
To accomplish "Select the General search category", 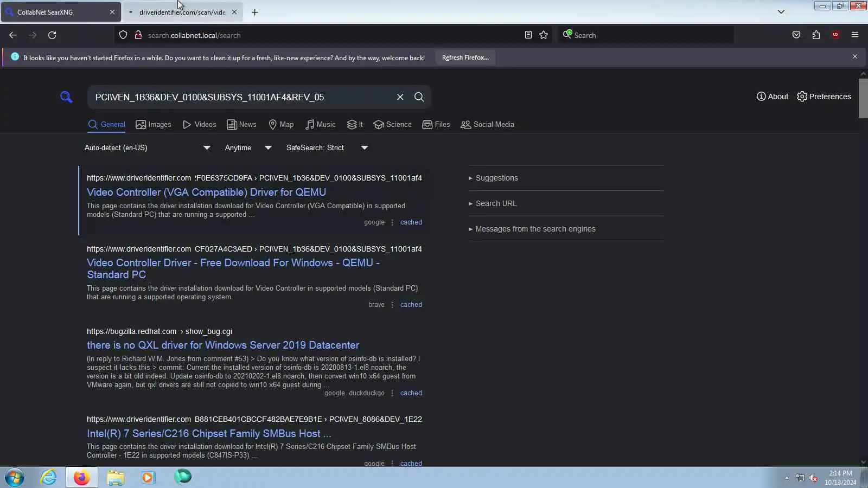I will pyautogui.click(x=106, y=125).
